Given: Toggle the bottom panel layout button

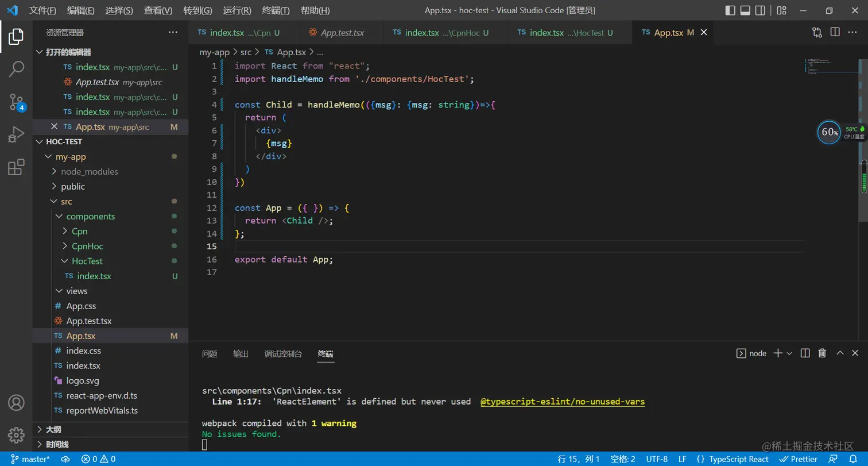Looking at the screenshot, I should point(745,10).
